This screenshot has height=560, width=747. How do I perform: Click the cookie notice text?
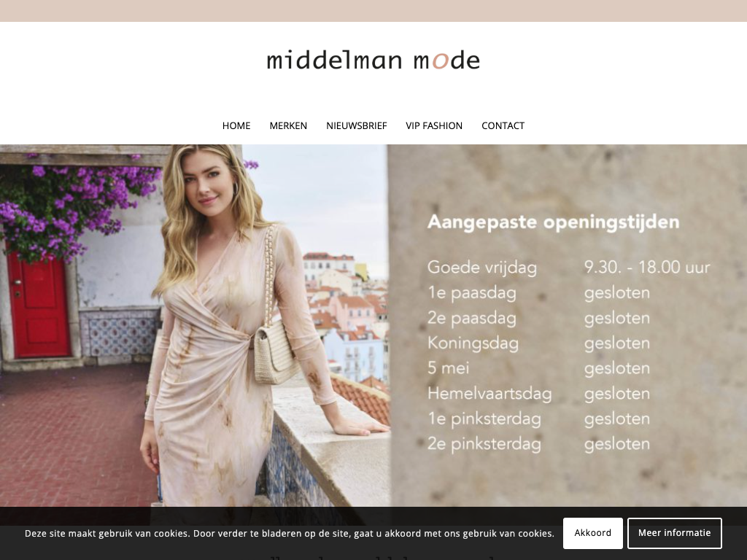pyautogui.click(x=290, y=533)
